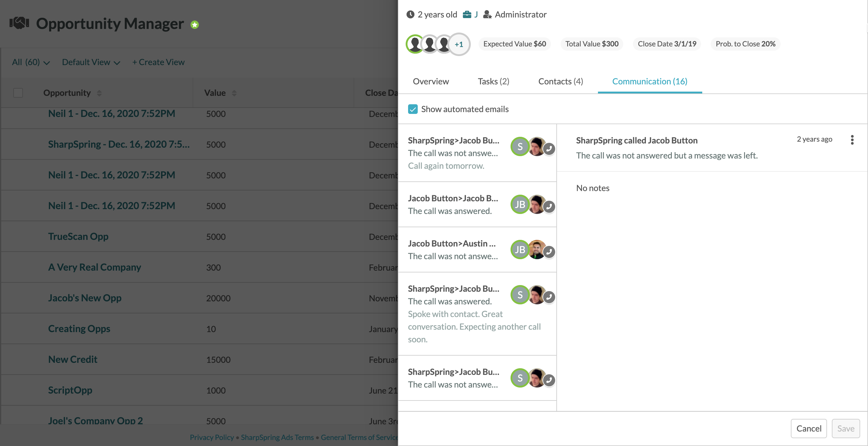Select the Jacob Button>Austin... call entry
868x446 pixels.
pos(477,250)
